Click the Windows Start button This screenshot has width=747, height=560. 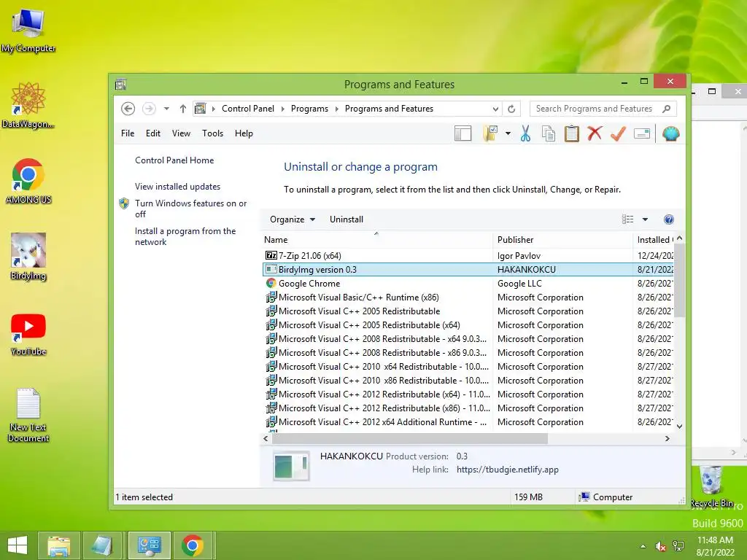tap(18, 545)
